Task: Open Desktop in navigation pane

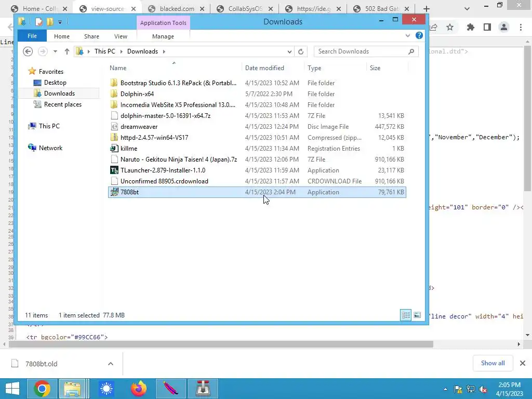Action: click(55, 83)
